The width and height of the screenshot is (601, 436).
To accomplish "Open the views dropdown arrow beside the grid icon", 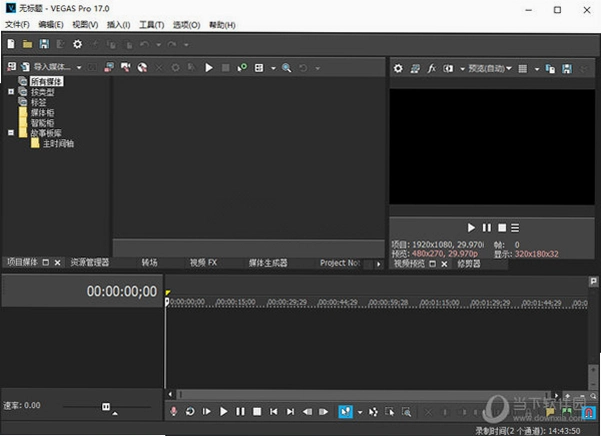I will coord(273,68).
